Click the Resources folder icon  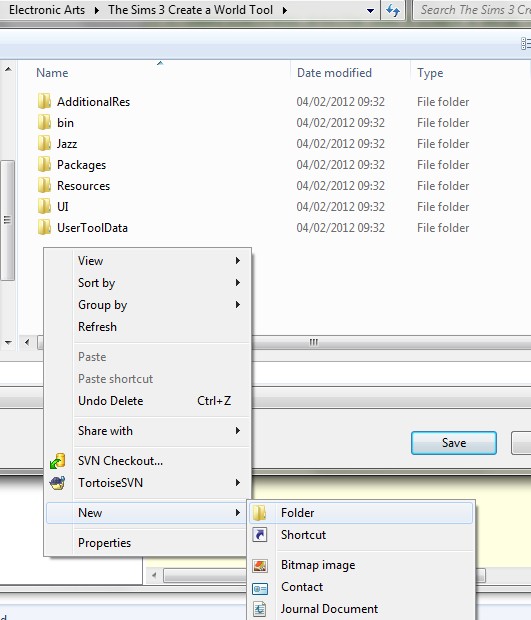(x=44, y=185)
